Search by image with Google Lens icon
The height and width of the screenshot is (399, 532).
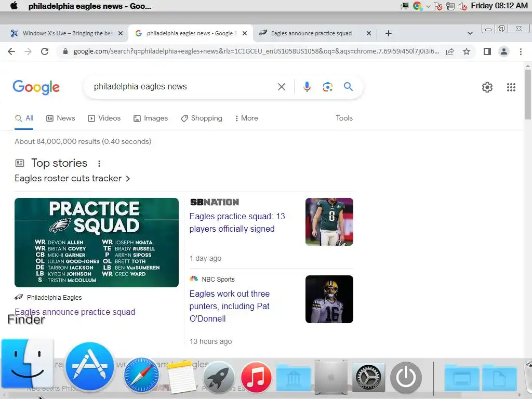pos(327,87)
